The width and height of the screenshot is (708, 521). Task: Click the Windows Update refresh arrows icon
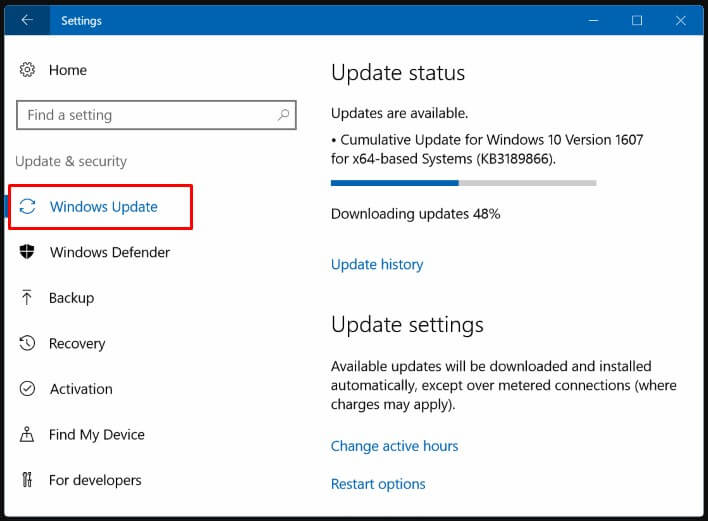[x=28, y=206]
